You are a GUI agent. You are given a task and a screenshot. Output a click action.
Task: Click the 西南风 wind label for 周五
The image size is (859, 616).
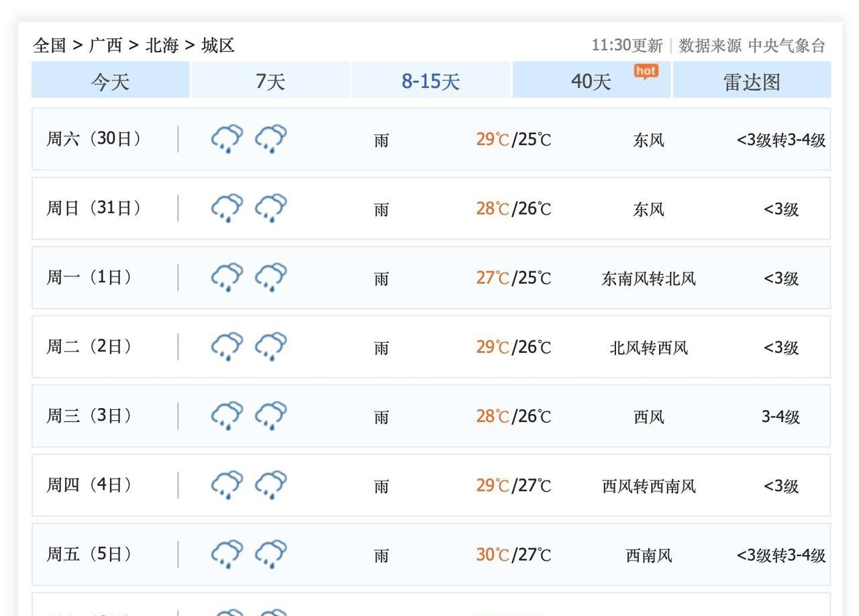pos(648,556)
